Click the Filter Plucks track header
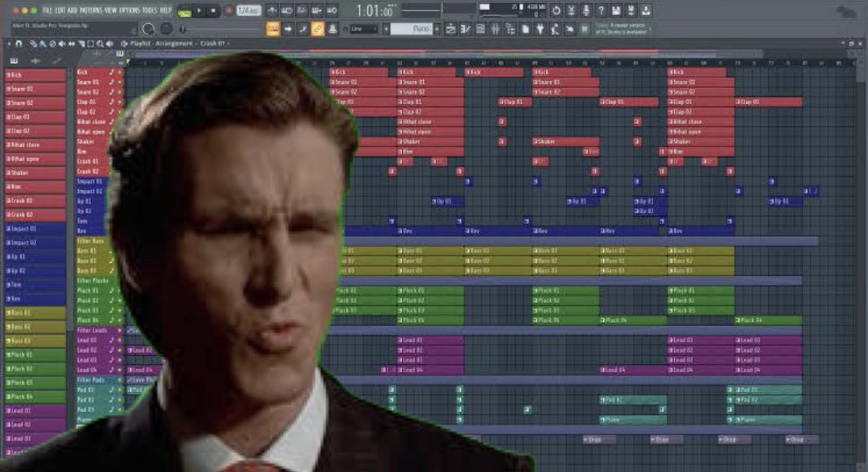 click(x=95, y=280)
